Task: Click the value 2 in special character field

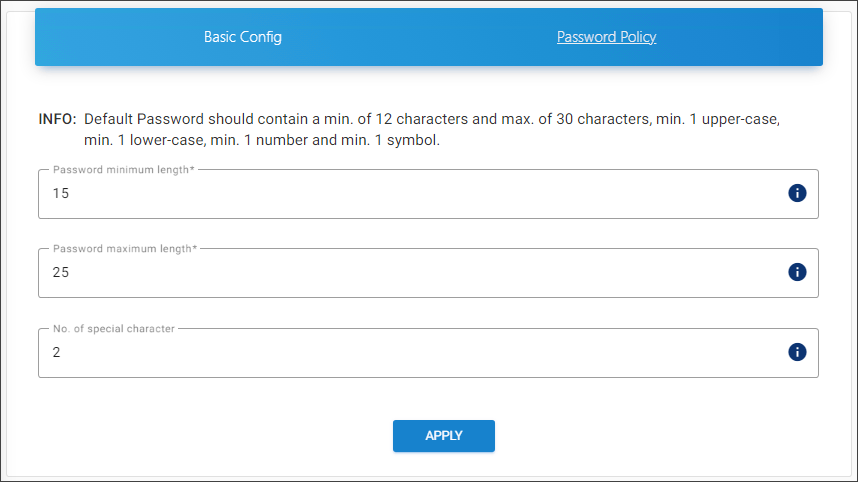Action: click(x=57, y=353)
